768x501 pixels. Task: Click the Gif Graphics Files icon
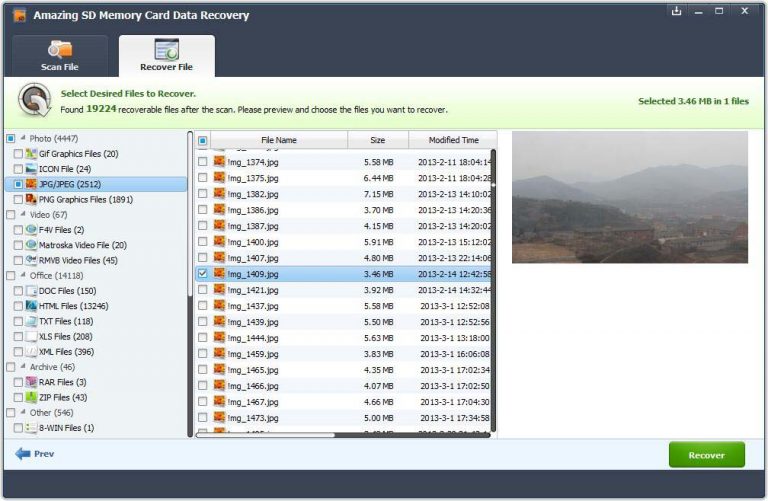pyautogui.click(x=31, y=154)
